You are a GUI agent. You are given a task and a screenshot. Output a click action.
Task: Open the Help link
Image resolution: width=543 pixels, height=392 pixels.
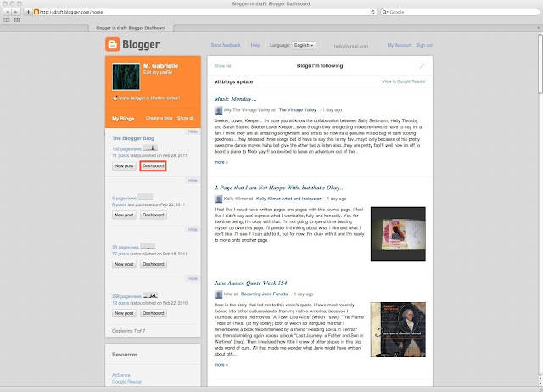click(x=255, y=45)
